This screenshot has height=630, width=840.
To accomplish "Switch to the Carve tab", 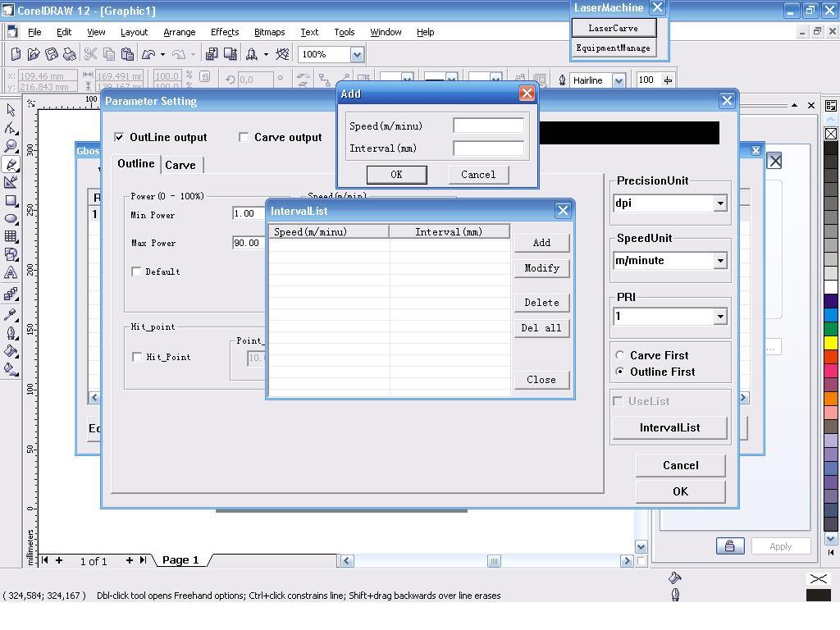I will pyautogui.click(x=180, y=165).
